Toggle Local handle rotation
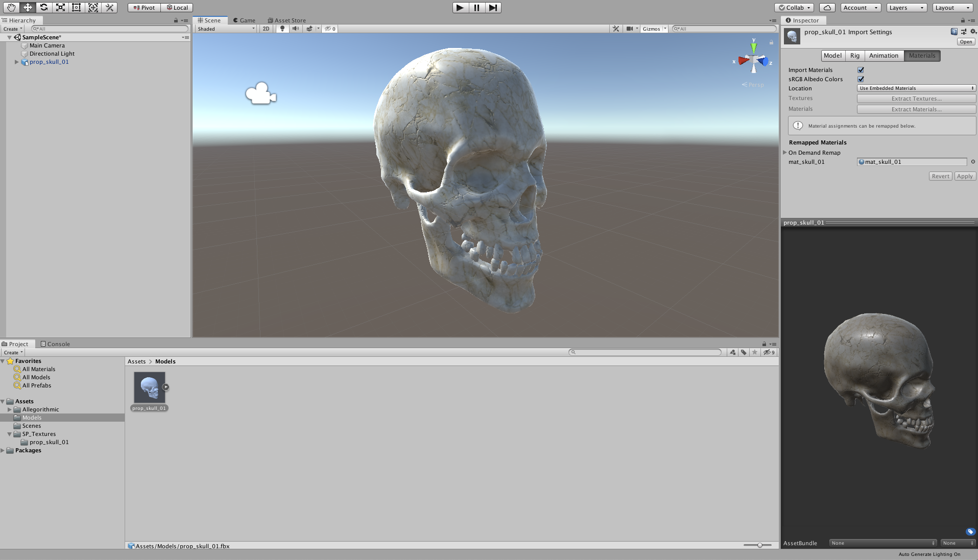This screenshot has height=560, width=978. pyautogui.click(x=177, y=8)
